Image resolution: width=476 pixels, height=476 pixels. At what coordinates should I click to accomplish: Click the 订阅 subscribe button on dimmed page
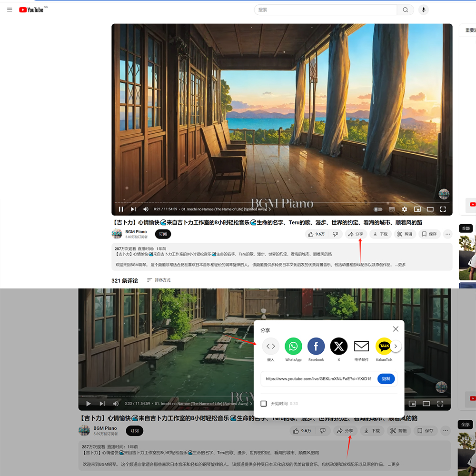(x=135, y=431)
